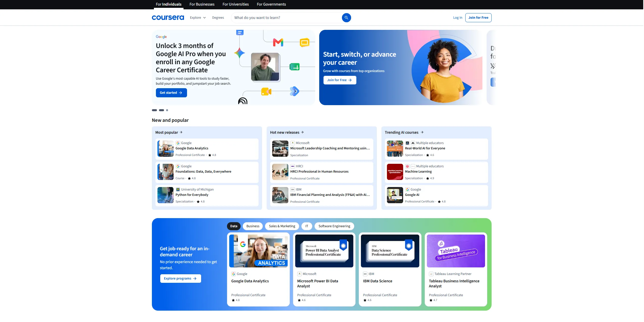Click 'Start, switch, or advance your career' heading
644x322 pixels.
pyautogui.click(x=359, y=58)
